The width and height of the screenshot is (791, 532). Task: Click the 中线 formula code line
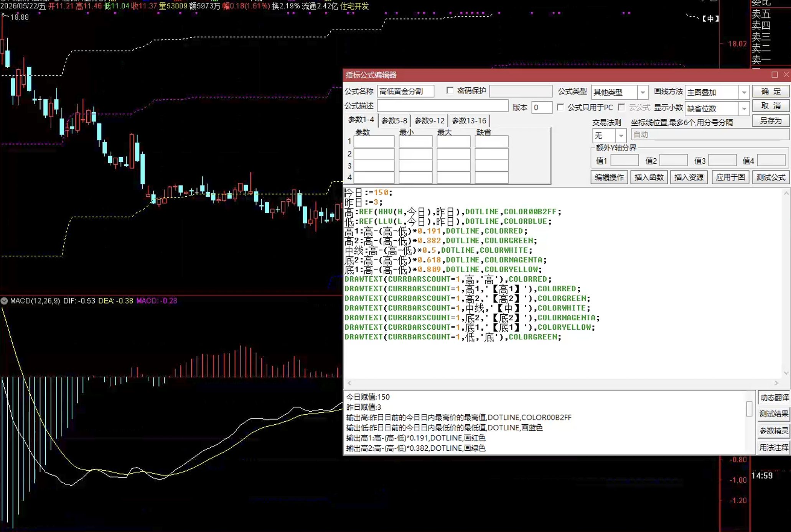pyautogui.click(x=438, y=250)
